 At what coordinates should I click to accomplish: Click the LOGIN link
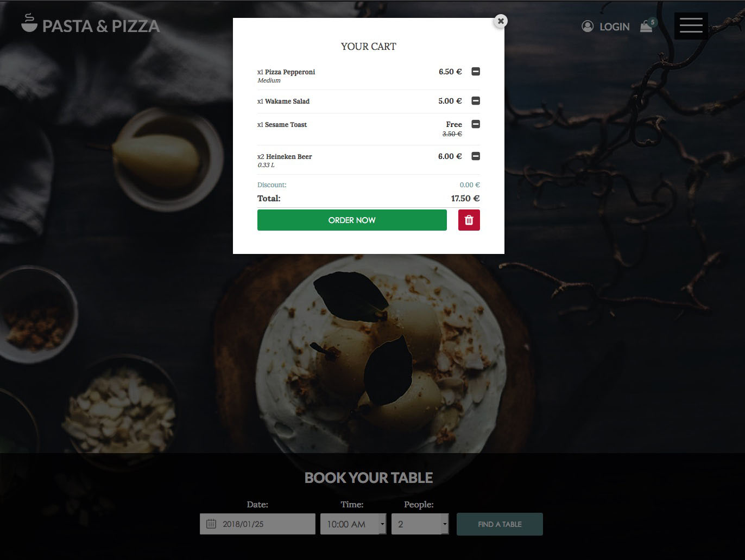click(614, 27)
